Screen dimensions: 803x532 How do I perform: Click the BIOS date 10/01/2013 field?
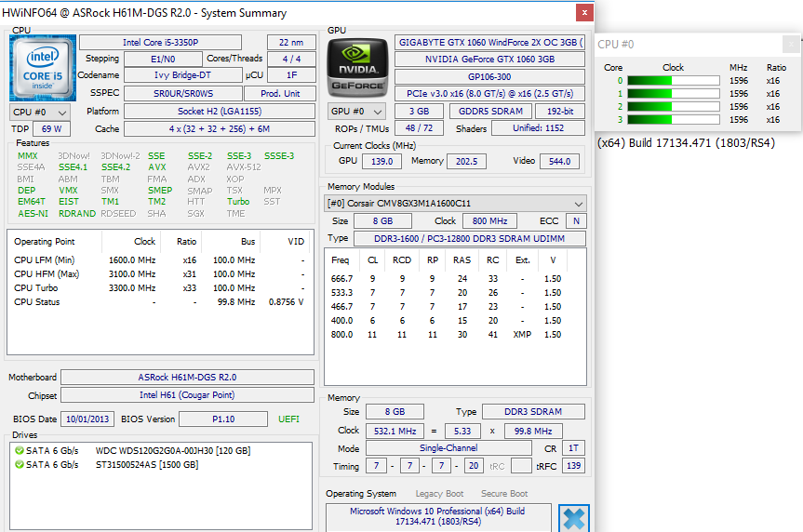(x=87, y=419)
